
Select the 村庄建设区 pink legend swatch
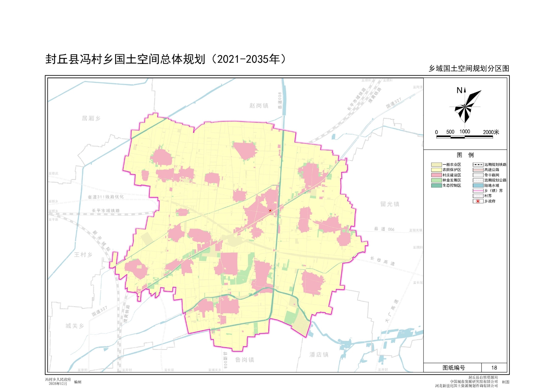[x=436, y=175]
